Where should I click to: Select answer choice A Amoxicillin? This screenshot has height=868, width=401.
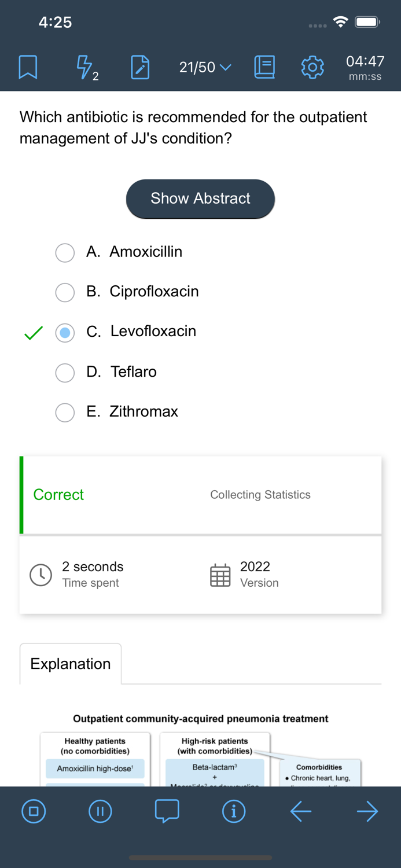pos(65,253)
